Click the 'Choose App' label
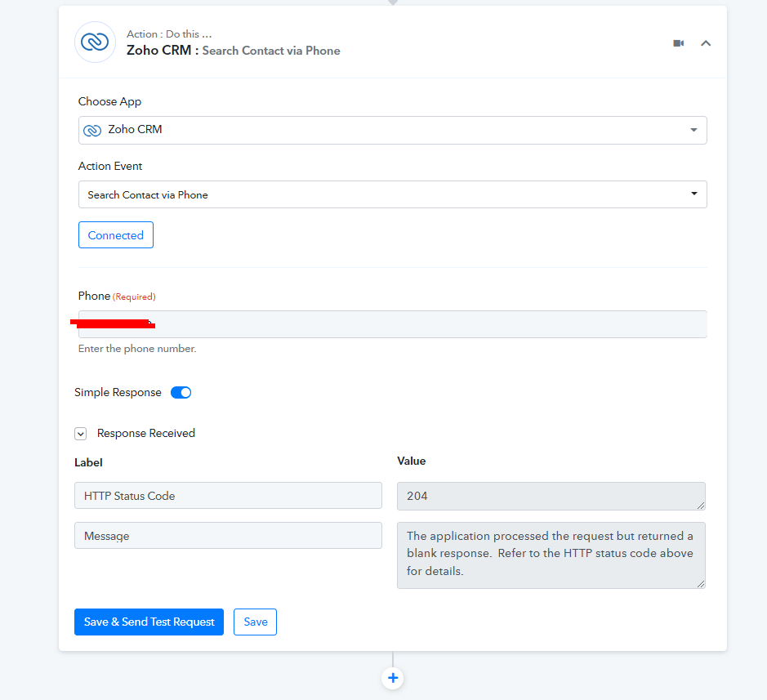 pos(109,101)
